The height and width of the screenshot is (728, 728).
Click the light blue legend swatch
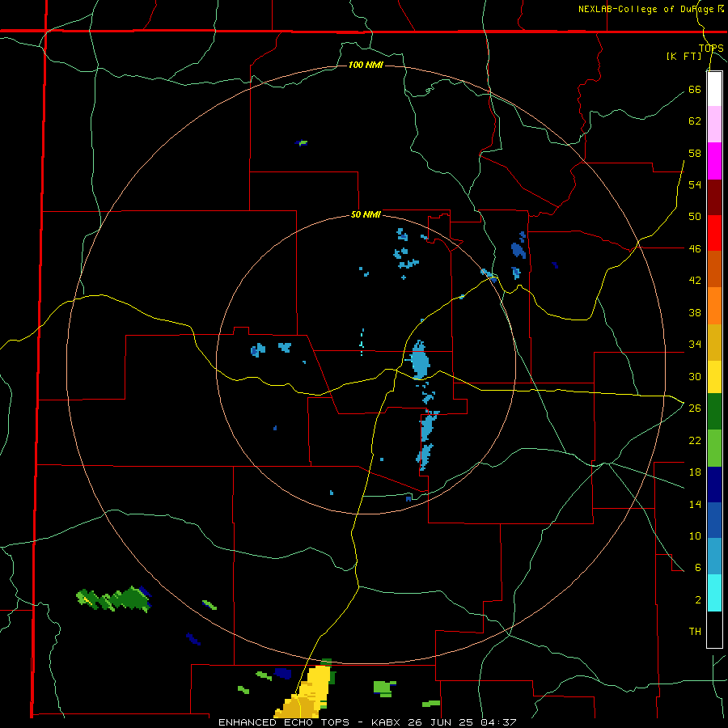tap(714, 557)
